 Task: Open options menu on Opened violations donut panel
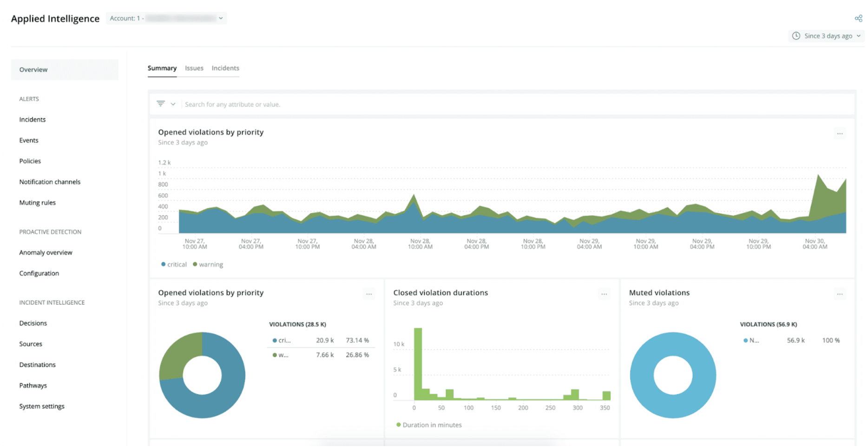tap(369, 294)
